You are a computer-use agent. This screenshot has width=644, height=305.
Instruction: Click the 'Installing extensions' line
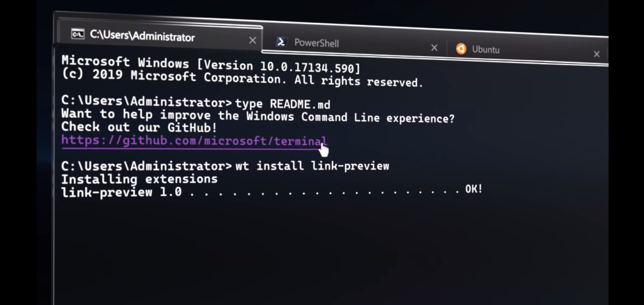coord(139,179)
